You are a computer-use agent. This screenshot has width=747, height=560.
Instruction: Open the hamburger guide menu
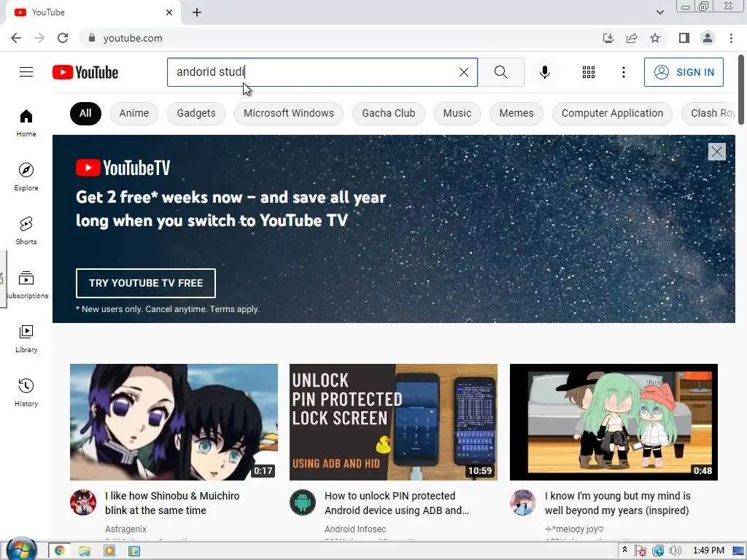(26, 72)
